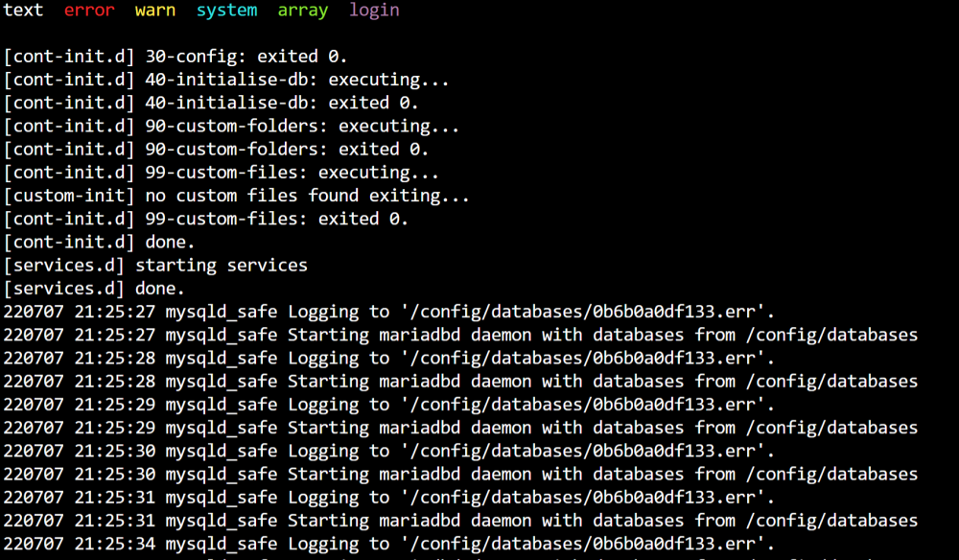Toggle the red "error" log filter
The image size is (959, 560).
coord(89,11)
